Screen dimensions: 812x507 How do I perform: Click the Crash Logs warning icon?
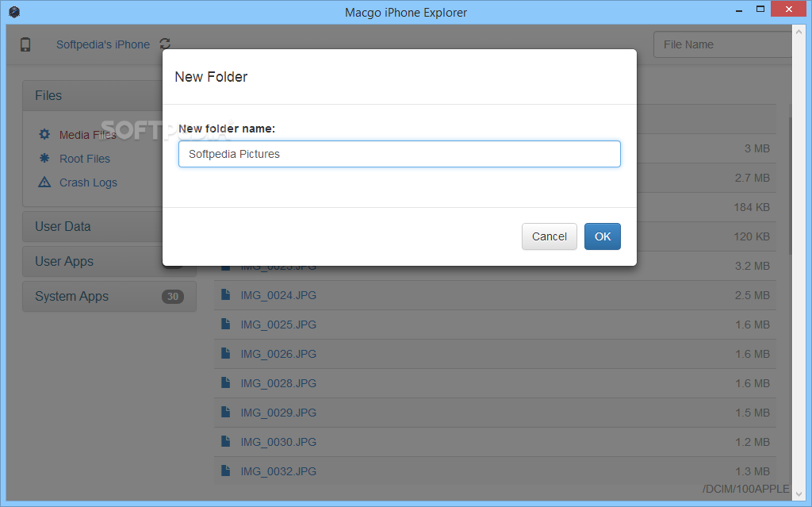click(44, 182)
